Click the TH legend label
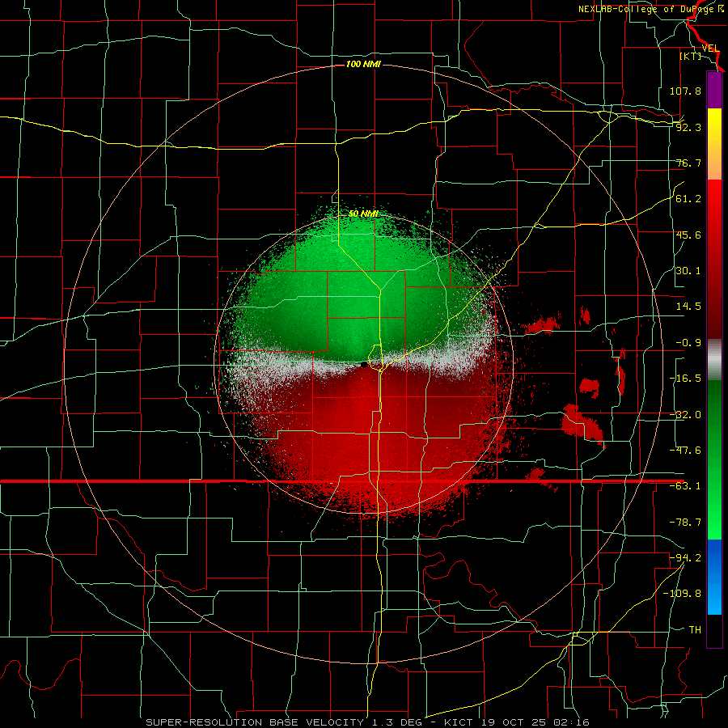The width and height of the screenshot is (728, 728). 695,630
